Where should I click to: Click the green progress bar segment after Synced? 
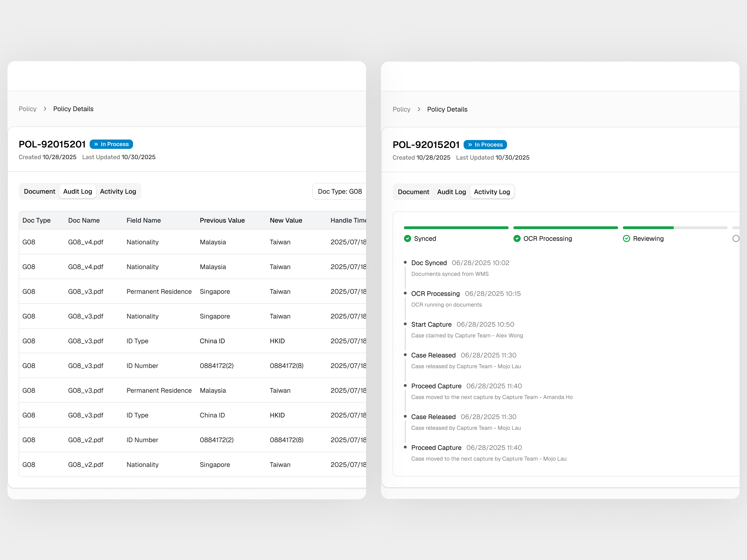[x=565, y=227]
